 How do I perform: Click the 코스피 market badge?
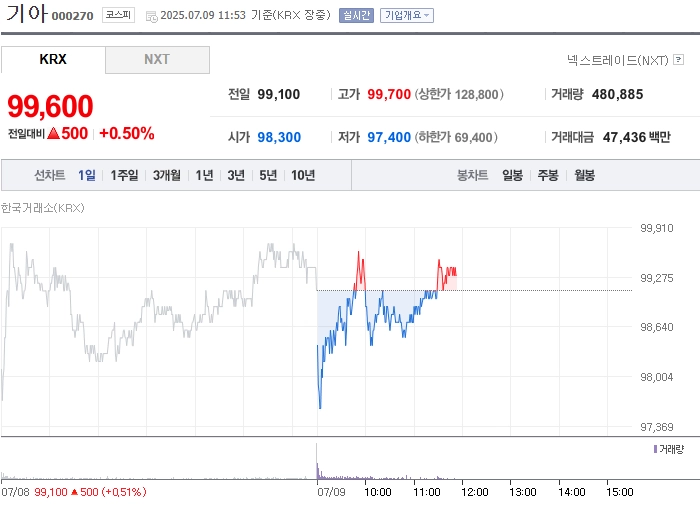118,15
